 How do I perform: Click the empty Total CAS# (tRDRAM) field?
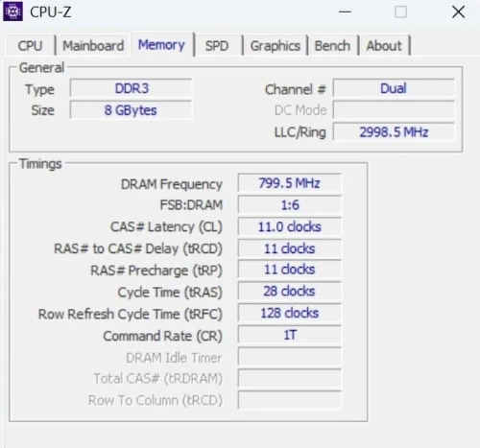click(290, 378)
